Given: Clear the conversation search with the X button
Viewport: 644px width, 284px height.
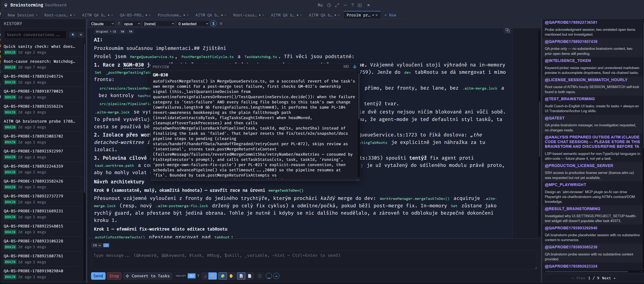Looking at the screenshot, I should point(81,35).
